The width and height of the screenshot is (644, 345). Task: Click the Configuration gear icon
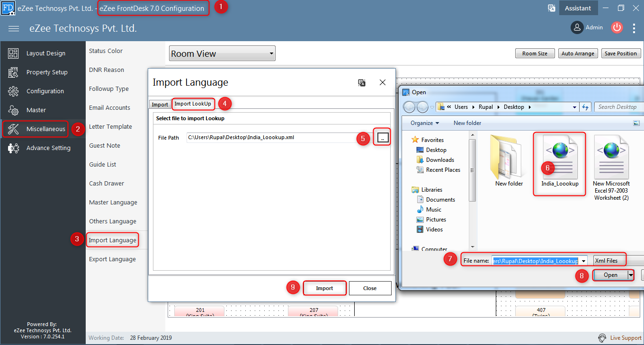(x=13, y=91)
